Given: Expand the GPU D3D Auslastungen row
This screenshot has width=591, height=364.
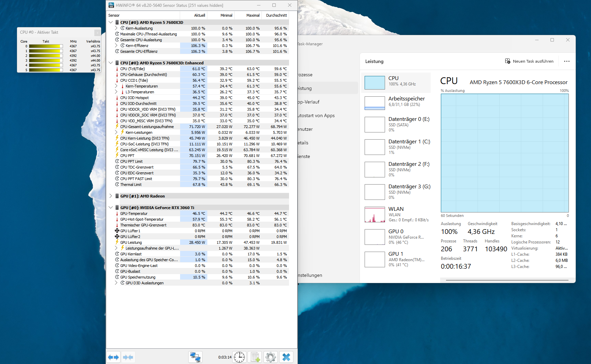Looking at the screenshot, I should point(116,283).
